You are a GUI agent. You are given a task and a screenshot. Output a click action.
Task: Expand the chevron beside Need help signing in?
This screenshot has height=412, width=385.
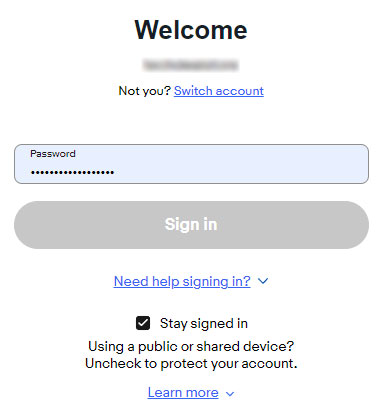263,281
